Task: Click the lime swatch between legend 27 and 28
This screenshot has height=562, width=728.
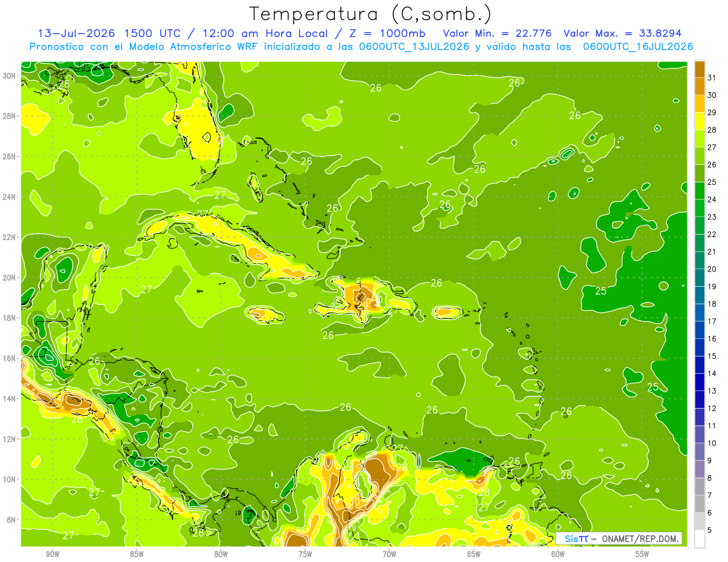Action: 699,139
